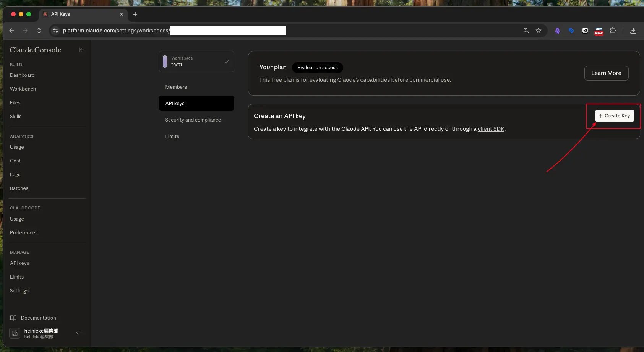Open the browser extensions puzzle icon

tap(613, 31)
